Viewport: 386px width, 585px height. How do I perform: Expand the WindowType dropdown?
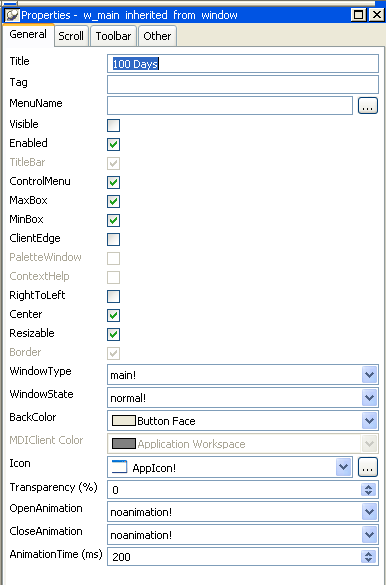click(x=369, y=375)
